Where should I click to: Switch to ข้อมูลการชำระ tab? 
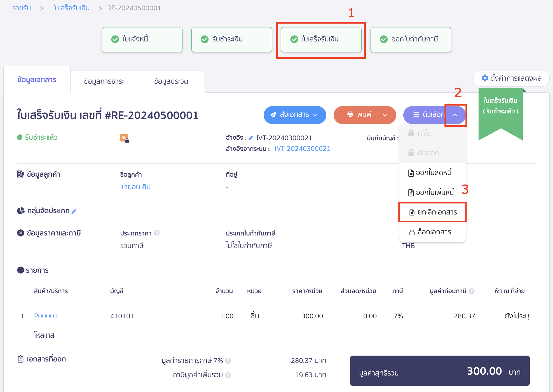click(x=104, y=81)
